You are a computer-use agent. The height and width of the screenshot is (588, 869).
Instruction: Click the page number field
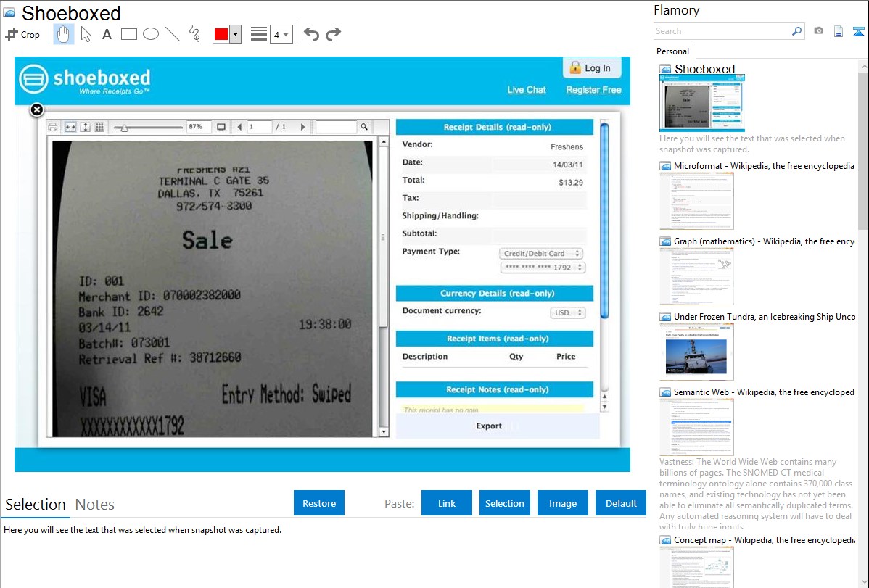[260, 127]
